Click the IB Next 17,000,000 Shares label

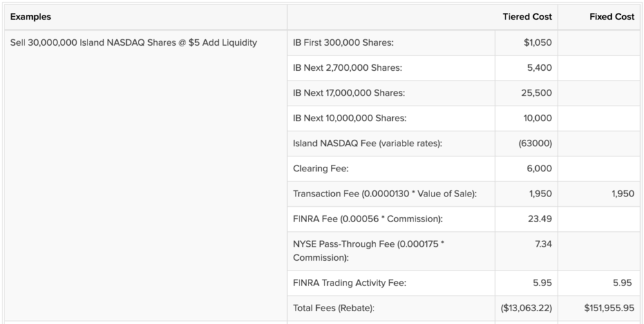click(348, 93)
